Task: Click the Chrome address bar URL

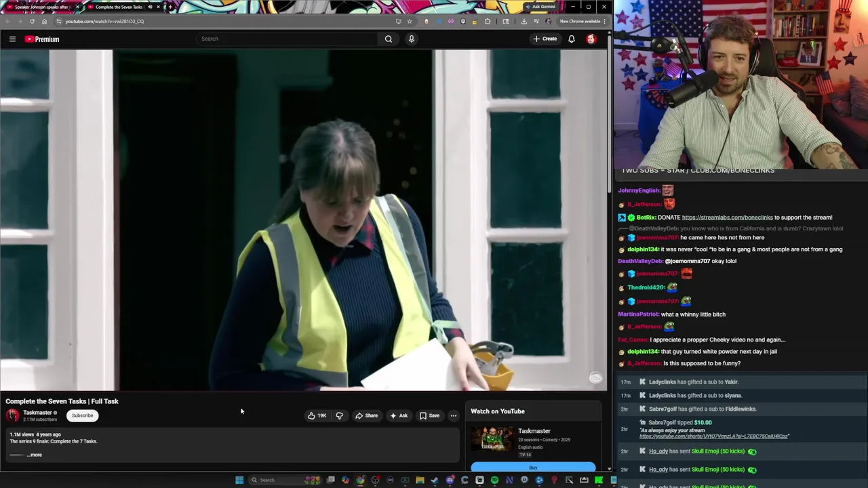Action: [x=104, y=21]
